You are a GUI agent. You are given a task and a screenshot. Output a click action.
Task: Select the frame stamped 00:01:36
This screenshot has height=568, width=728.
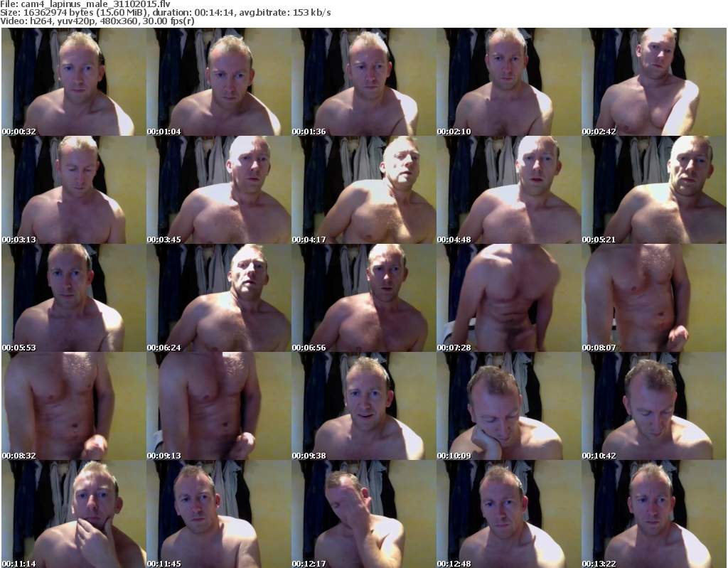click(x=363, y=82)
